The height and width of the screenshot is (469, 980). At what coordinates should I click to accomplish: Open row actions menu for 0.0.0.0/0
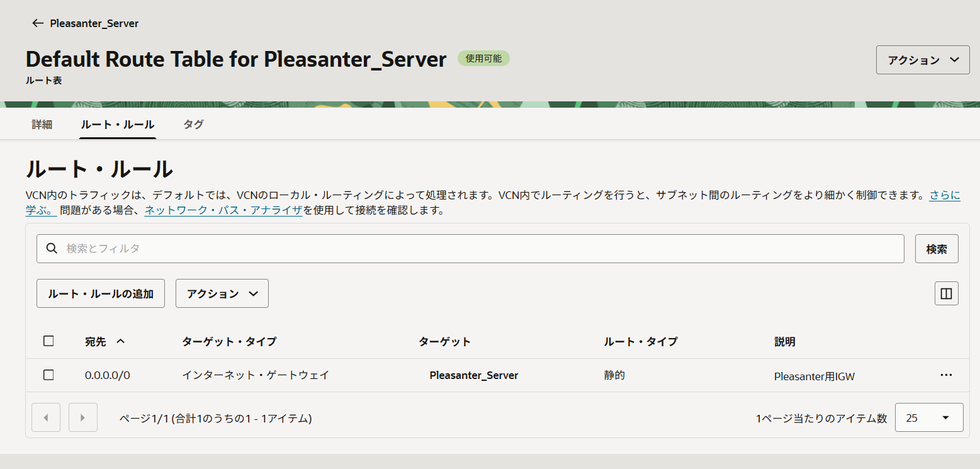click(x=945, y=375)
